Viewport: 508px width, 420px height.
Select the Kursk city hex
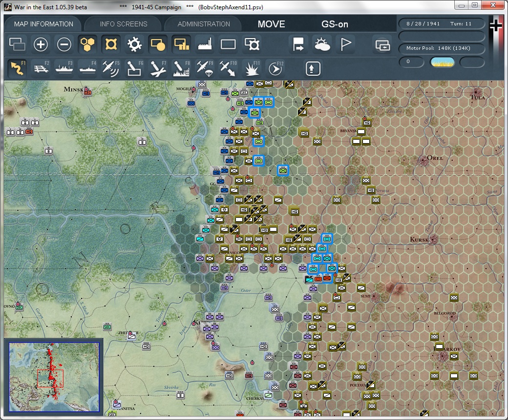pos(433,240)
